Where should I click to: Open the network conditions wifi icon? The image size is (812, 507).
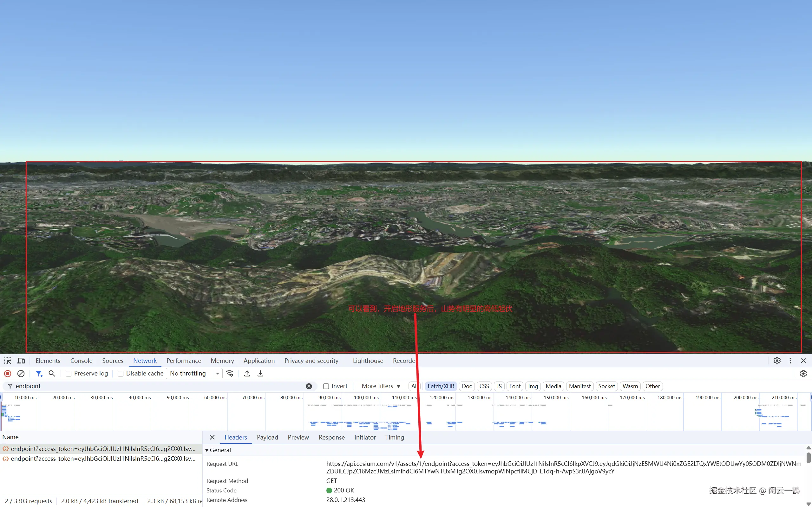[x=230, y=373]
